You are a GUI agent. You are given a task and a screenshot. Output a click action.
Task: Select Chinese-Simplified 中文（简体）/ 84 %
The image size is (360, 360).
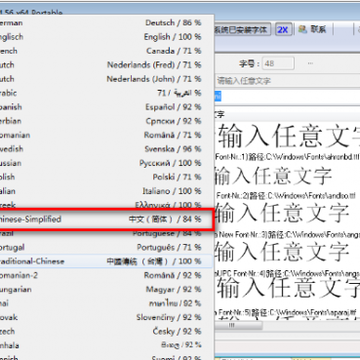(106, 219)
